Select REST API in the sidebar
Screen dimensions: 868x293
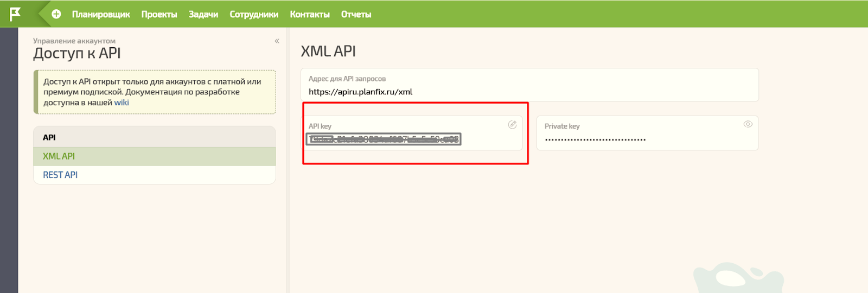(155, 175)
